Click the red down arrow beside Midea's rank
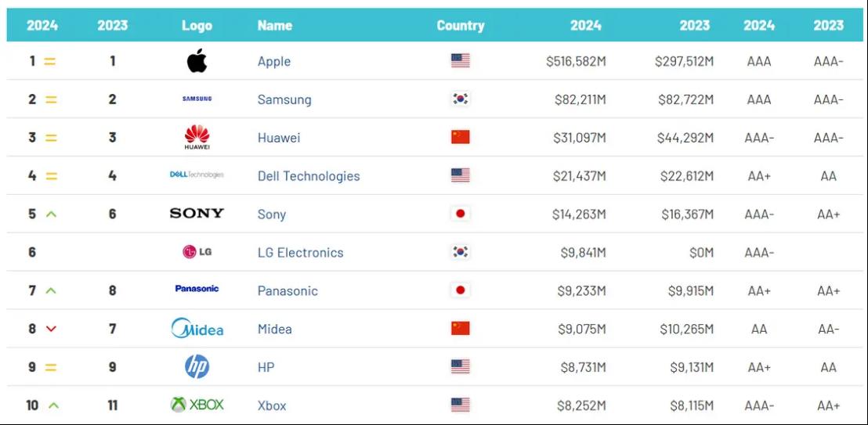The width and height of the screenshot is (868, 425). [x=51, y=329]
